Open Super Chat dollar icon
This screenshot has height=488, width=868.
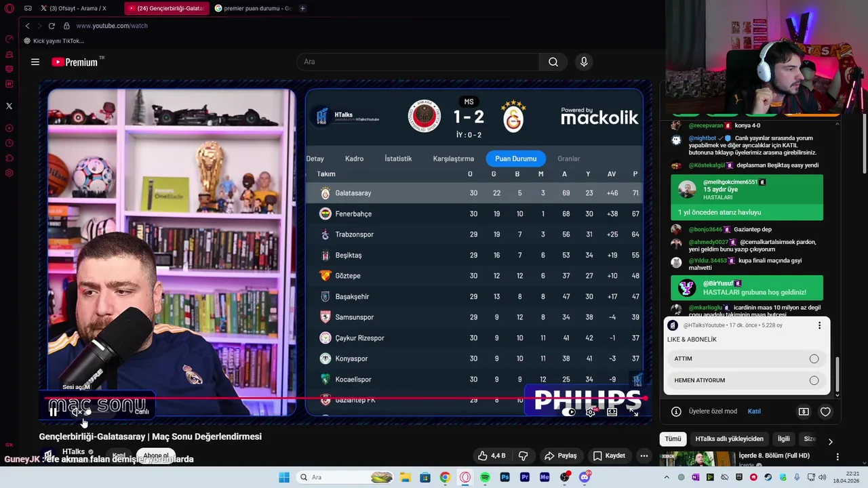tap(804, 411)
